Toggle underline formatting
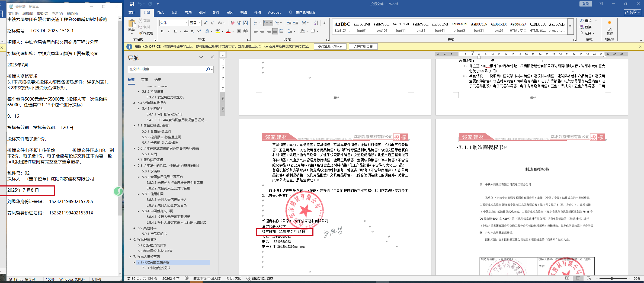This screenshot has height=283, width=644. 175,31
